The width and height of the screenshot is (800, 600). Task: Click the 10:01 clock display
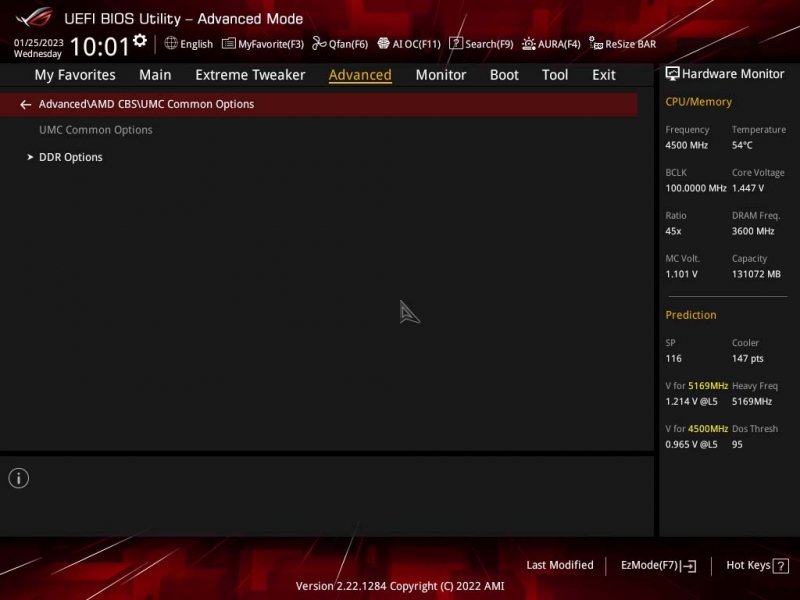pyautogui.click(x=99, y=46)
